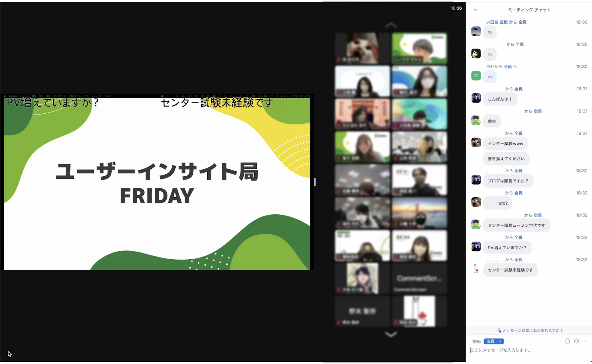592x364 pixels.
Task: Click the avatar beside the 華金 message
Action: click(x=476, y=120)
